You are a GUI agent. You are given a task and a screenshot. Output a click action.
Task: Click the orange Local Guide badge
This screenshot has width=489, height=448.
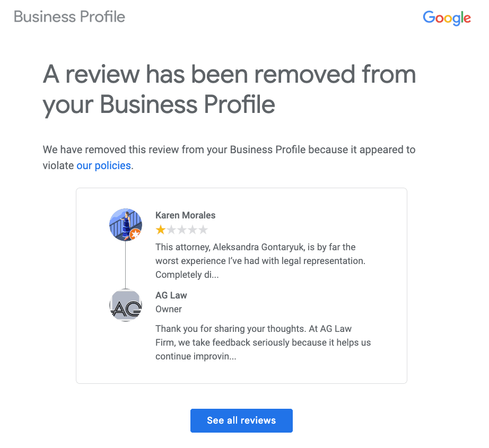click(x=136, y=234)
